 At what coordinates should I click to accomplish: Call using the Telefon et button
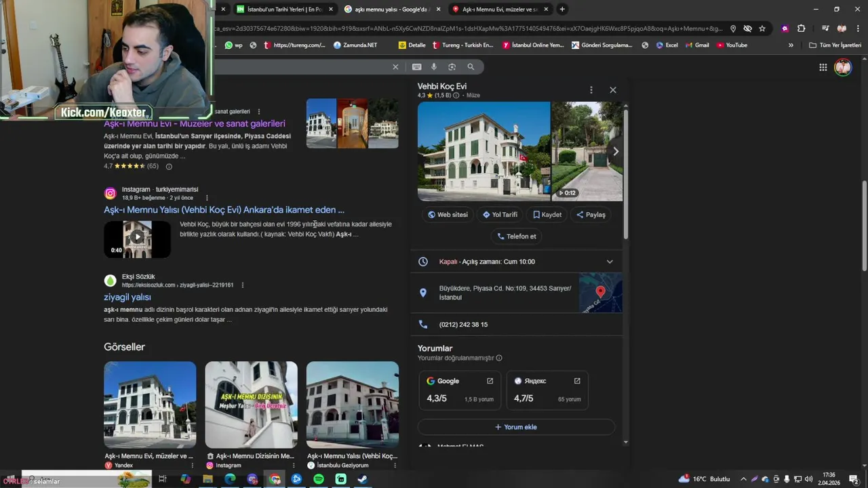pos(517,237)
